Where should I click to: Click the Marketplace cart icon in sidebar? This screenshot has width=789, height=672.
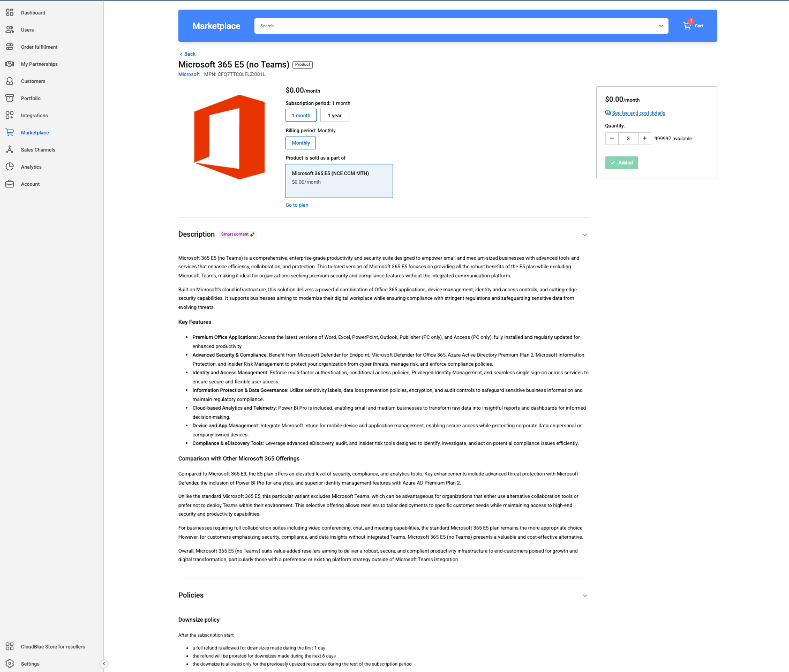click(x=10, y=132)
